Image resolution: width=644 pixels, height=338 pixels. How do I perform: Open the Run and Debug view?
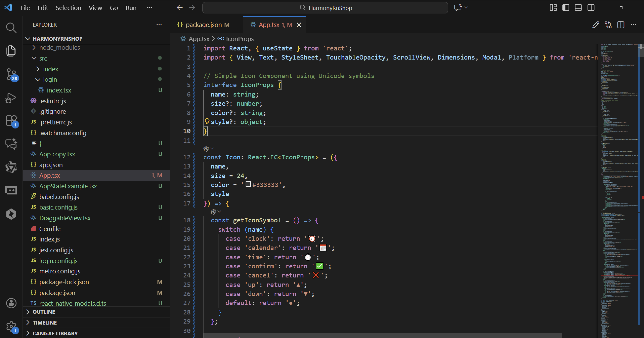pyautogui.click(x=11, y=98)
